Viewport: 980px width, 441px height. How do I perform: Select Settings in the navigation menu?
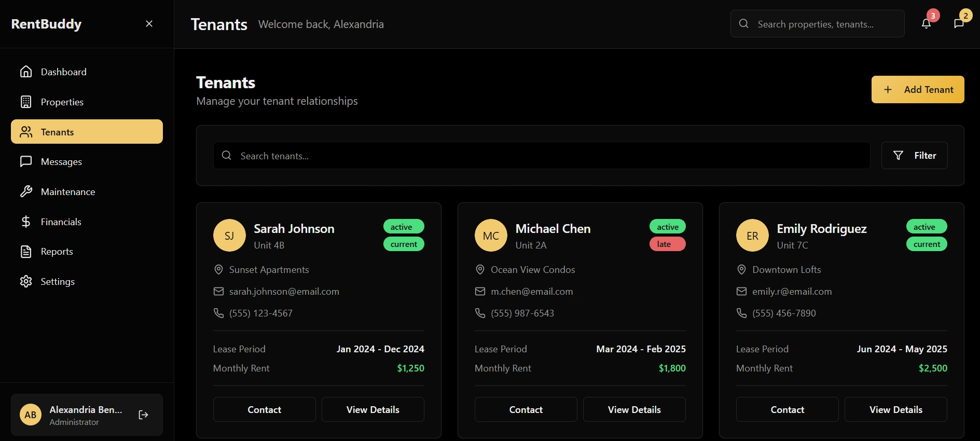point(58,282)
